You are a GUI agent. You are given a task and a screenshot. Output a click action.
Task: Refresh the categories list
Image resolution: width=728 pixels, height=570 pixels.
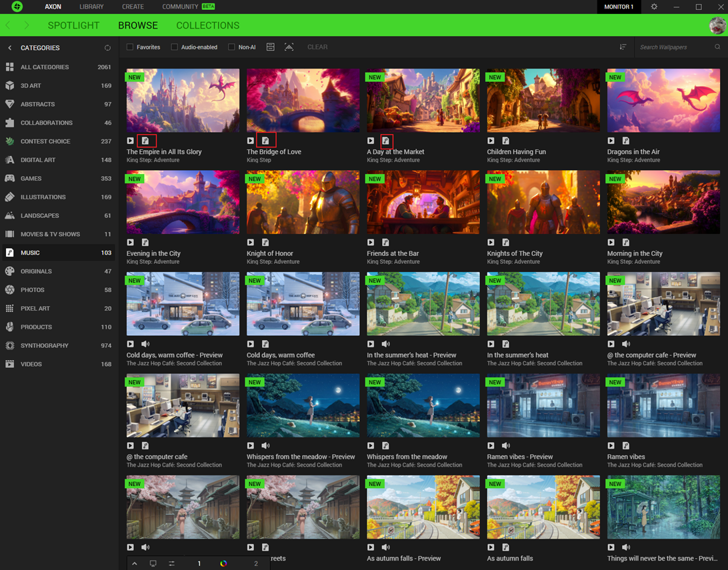(107, 47)
